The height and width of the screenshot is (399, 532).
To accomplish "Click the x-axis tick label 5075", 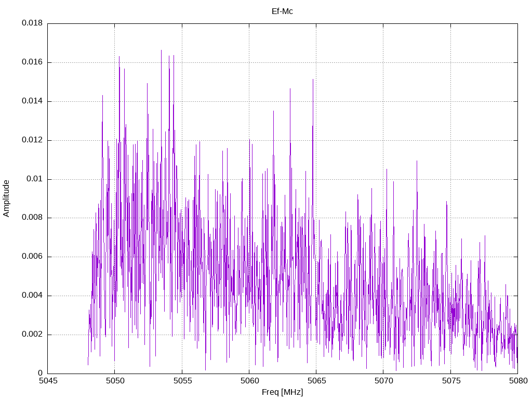I will (450, 381).
